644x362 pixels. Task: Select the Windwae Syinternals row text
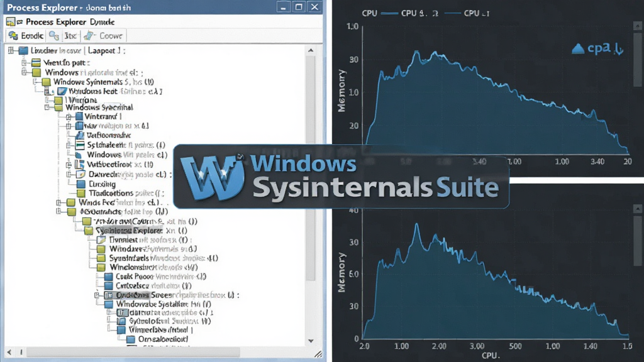point(153,249)
